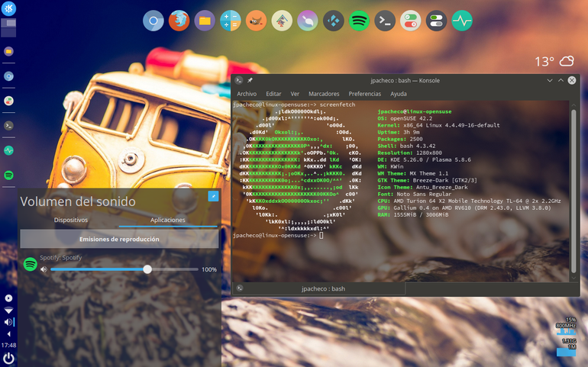This screenshot has width=588, height=367.
Task: Open the Konsole icon in dock
Action: click(x=385, y=21)
